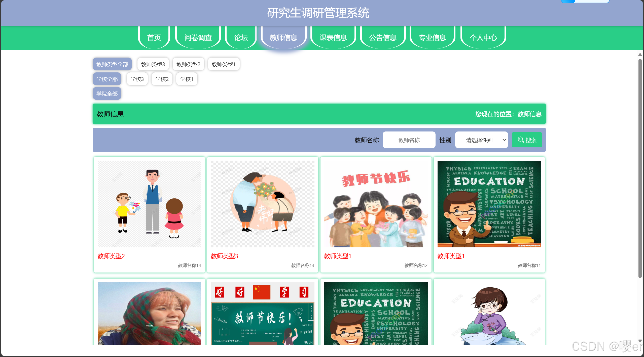This screenshot has width=644, height=357.
Task: Open teacher card 教师名称14 image
Action: tap(149, 204)
